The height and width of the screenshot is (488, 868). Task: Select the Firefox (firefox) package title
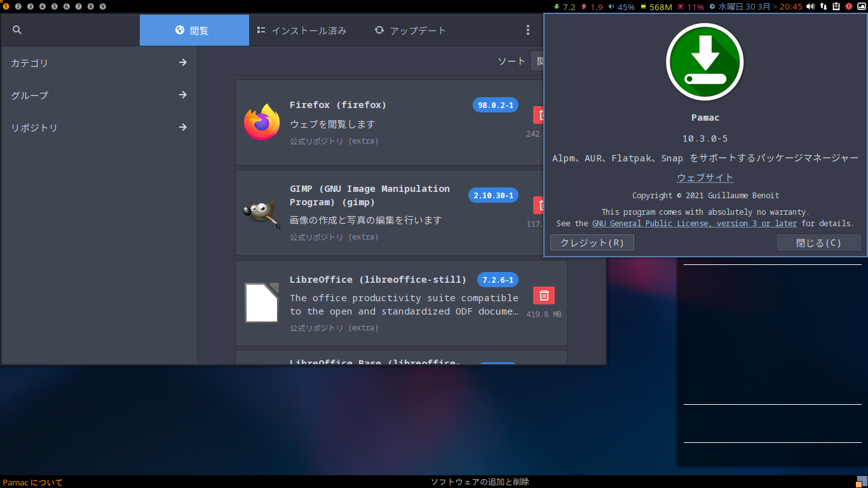pos(338,105)
